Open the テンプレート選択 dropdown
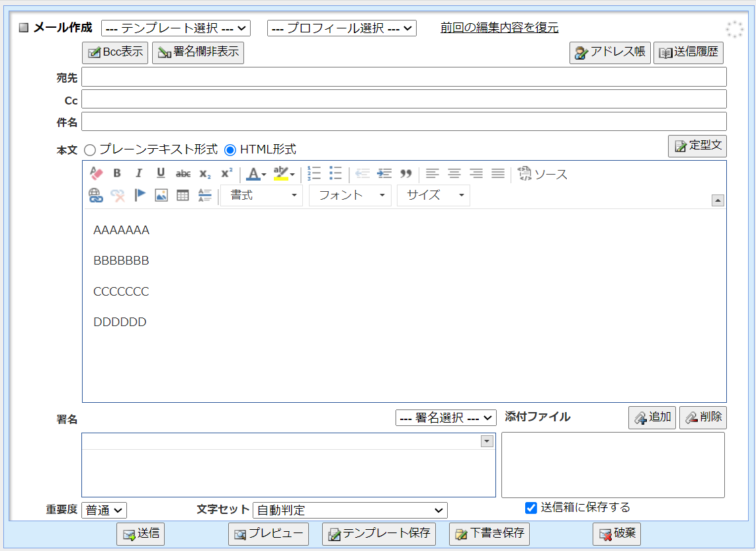The height and width of the screenshot is (551, 756). (x=176, y=28)
